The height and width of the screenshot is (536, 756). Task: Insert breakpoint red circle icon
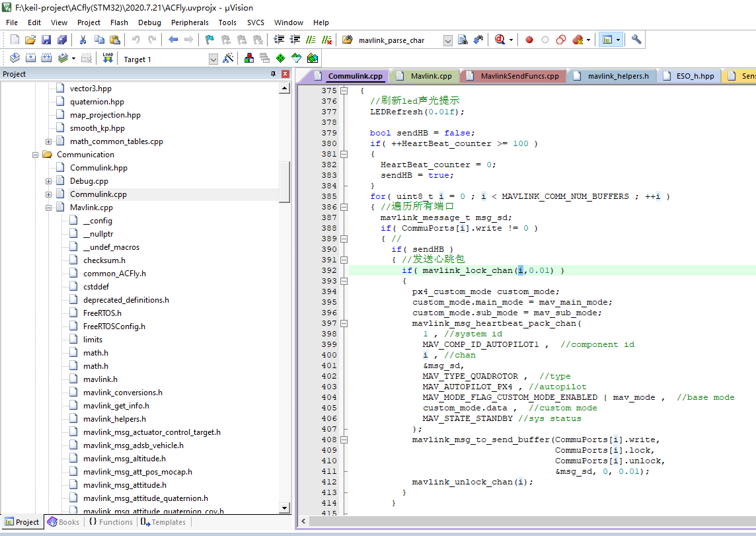pos(529,40)
